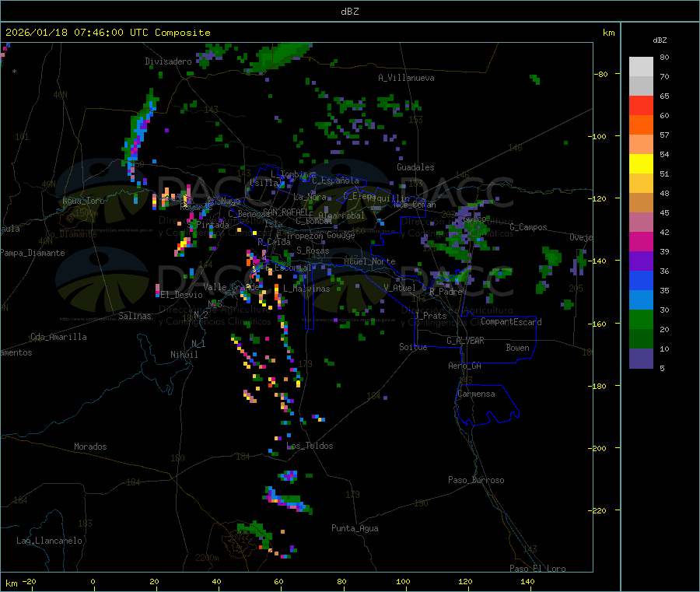Screen dimensions: 700x592
Task: Click the C_Española location label
Action: [335, 180]
